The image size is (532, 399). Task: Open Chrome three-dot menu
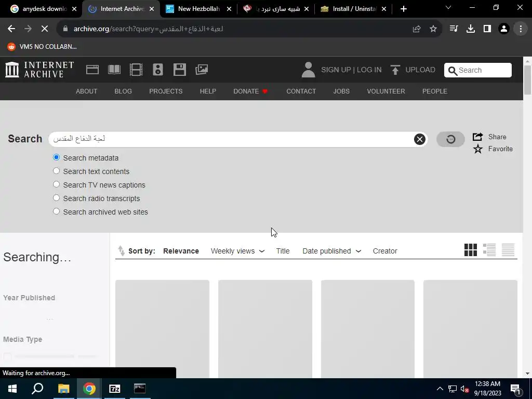click(521, 29)
